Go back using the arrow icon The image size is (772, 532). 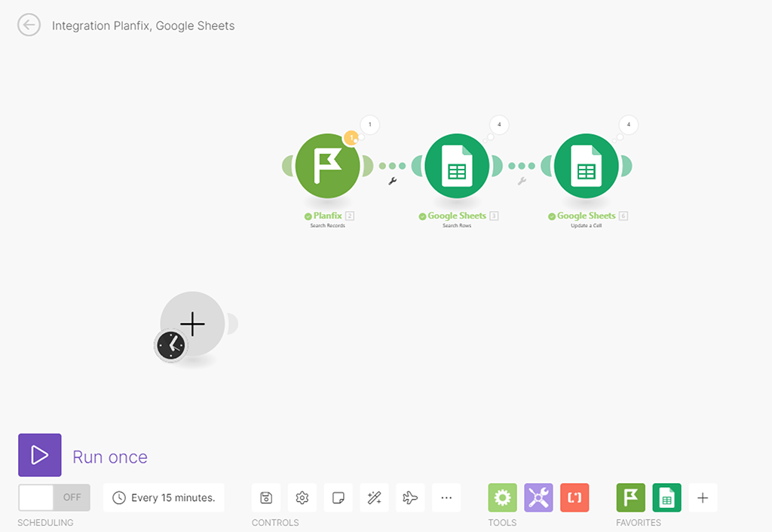tap(29, 25)
